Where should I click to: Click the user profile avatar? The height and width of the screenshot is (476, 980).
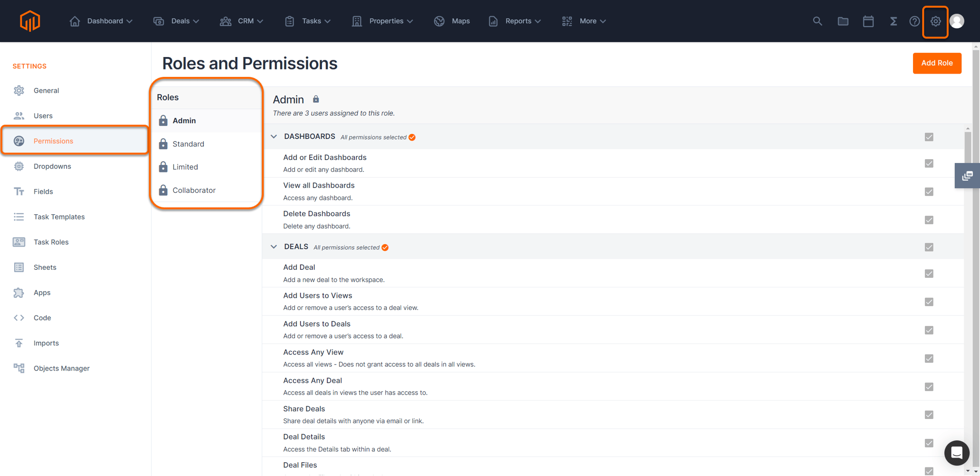[x=957, y=21]
